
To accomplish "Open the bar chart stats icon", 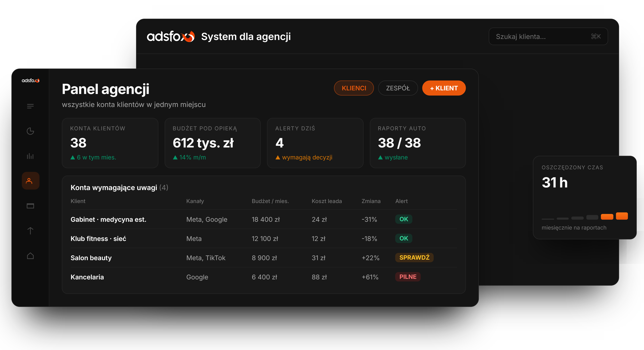I will (30, 156).
